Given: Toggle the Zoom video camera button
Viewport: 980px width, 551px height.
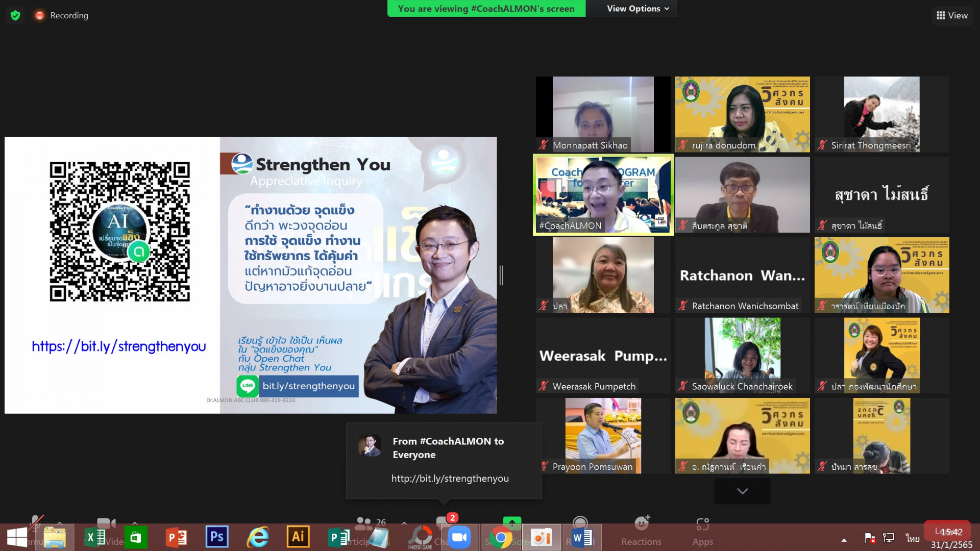Looking at the screenshot, I should pyautogui.click(x=106, y=522).
